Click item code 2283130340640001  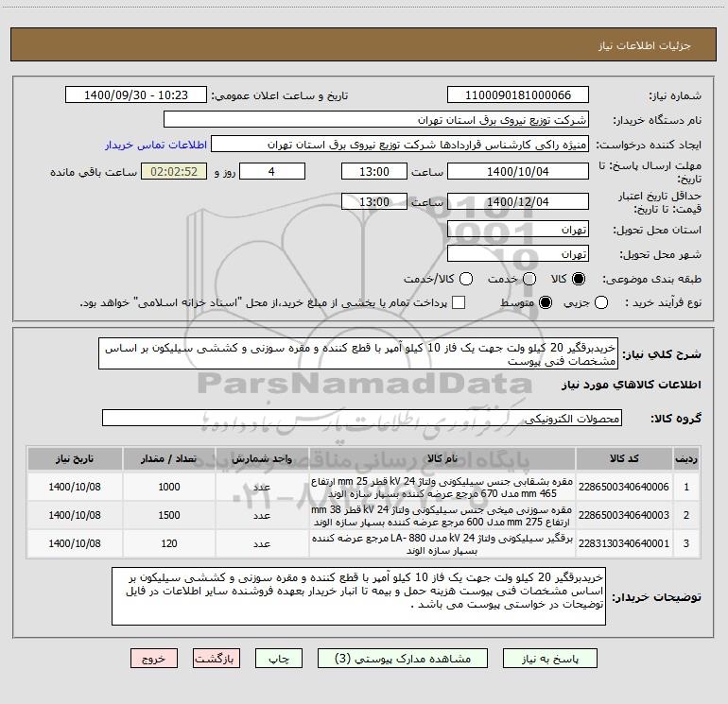624,543
